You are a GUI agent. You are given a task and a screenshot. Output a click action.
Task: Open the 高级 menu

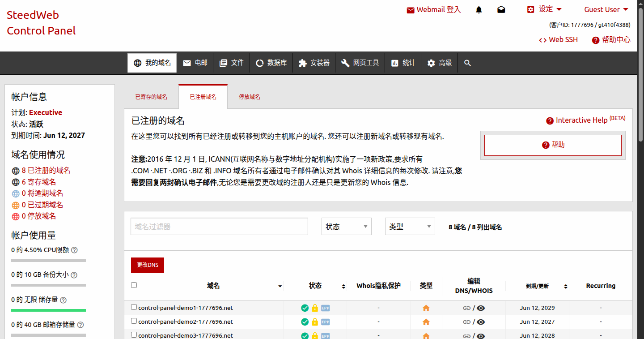[x=439, y=63]
